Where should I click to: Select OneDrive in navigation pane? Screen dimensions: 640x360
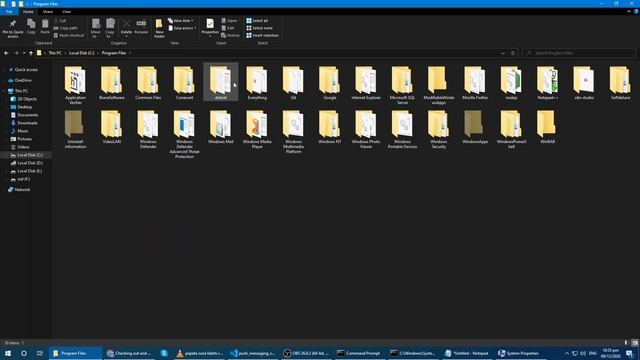[x=23, y=80]
